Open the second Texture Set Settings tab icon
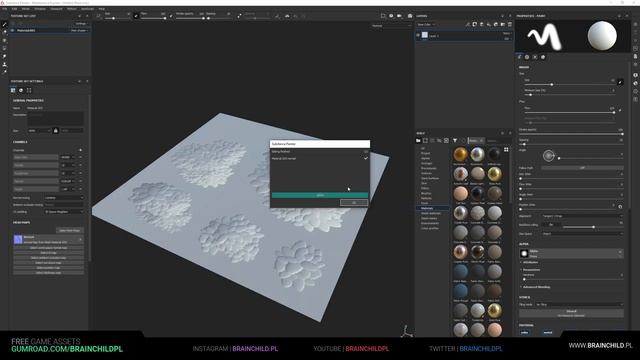This screenshot has width=640, height=360. pyautogui.click(x=21, y=90)
